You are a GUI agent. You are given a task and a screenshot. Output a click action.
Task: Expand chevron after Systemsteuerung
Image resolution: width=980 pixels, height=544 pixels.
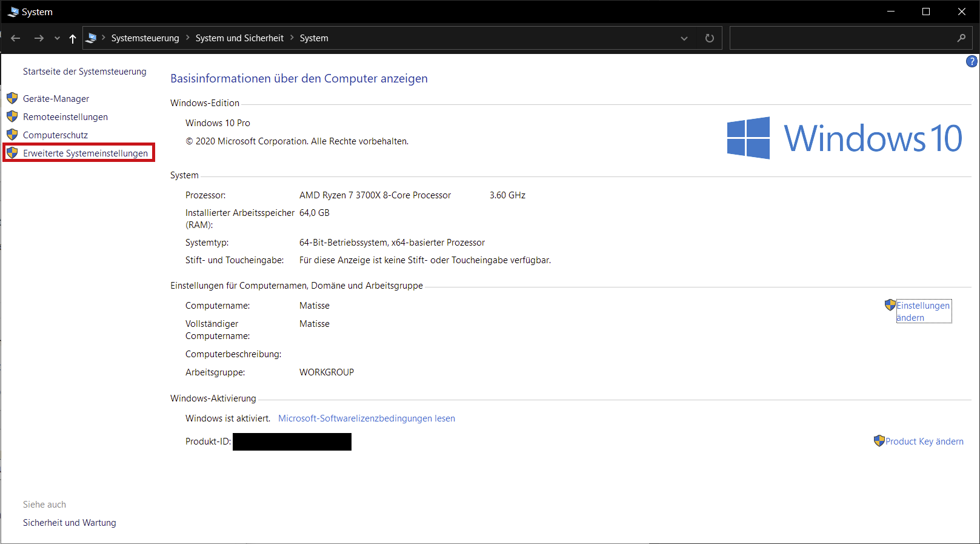pos(187,38)
